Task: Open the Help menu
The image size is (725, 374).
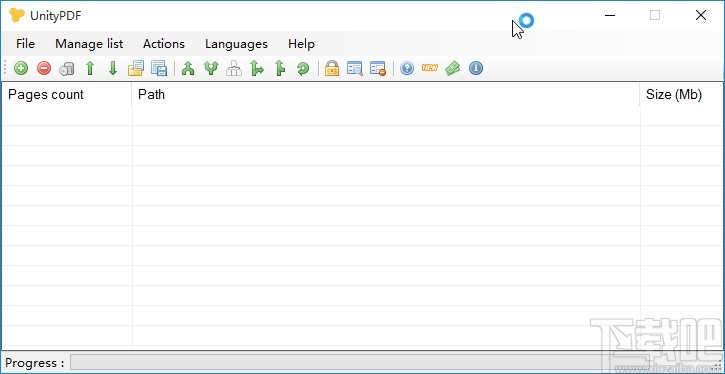Action: point(301,44)
